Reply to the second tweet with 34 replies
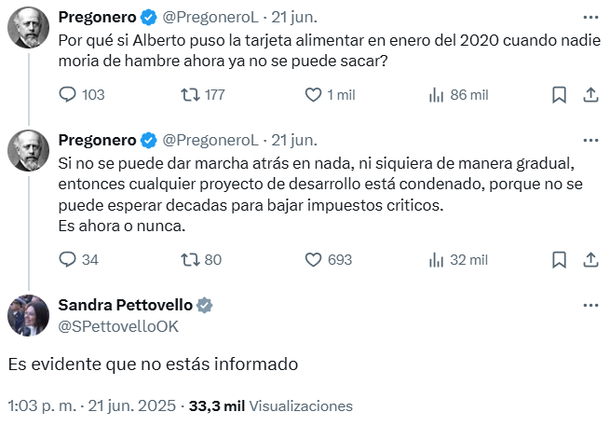Viewport: 610px width, 426px height. 69,259
